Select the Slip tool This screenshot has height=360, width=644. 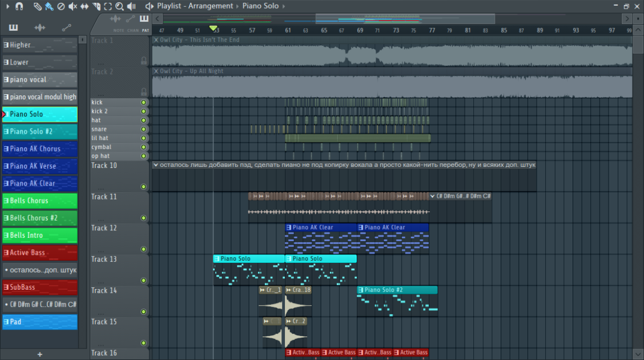(x=84, y=6)
